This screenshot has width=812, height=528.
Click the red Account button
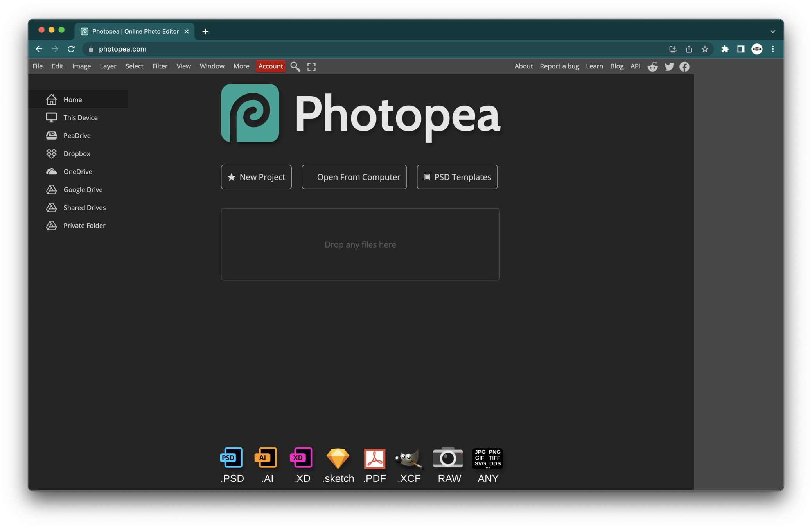point(270,66)
